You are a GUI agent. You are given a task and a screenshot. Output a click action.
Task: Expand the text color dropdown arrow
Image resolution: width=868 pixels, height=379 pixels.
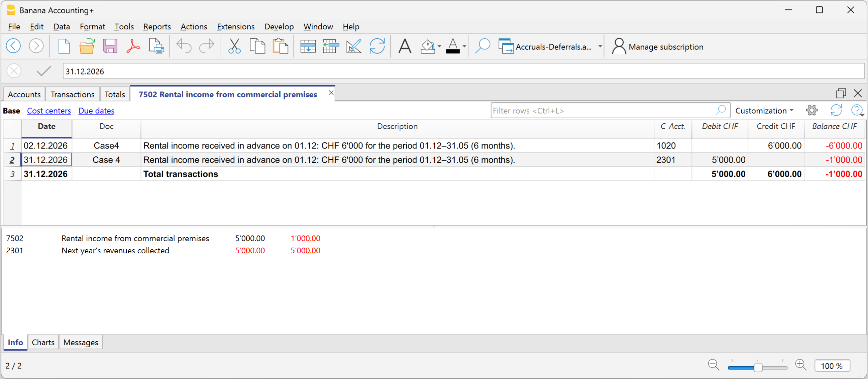[464, 46]
